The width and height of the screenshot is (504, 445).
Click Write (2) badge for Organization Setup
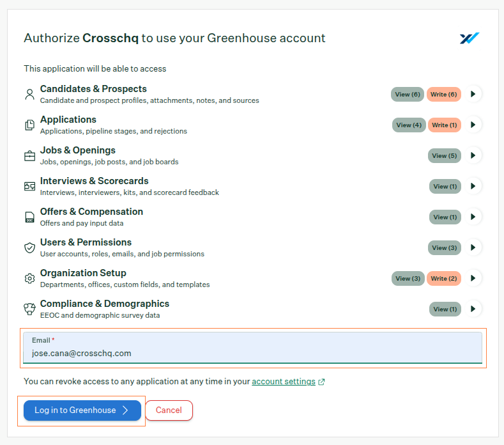pyautogui.click(x=444, y=278)
